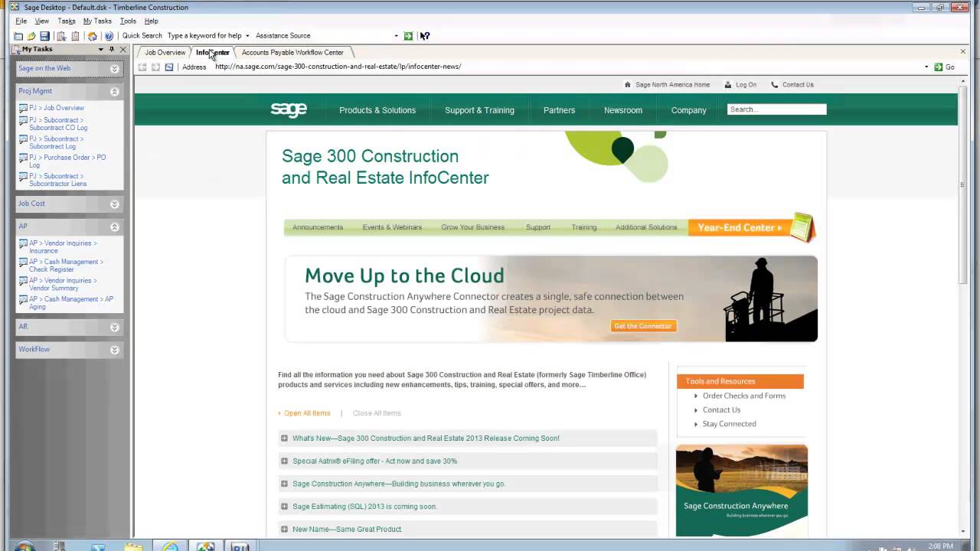Expand the Sage on the Web group
The width and height of the screenshot is (980, 551).
pyautogui.click(x=114, y=69)
